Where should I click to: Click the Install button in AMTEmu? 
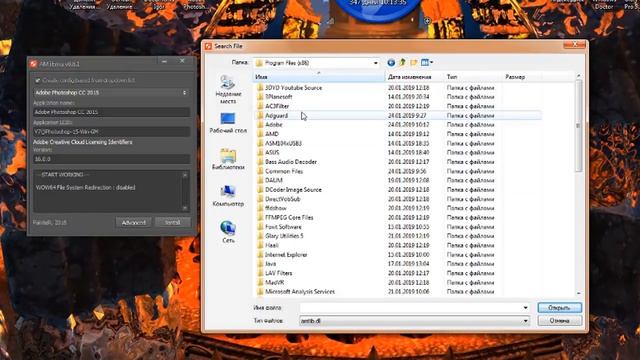click(173, 222)
